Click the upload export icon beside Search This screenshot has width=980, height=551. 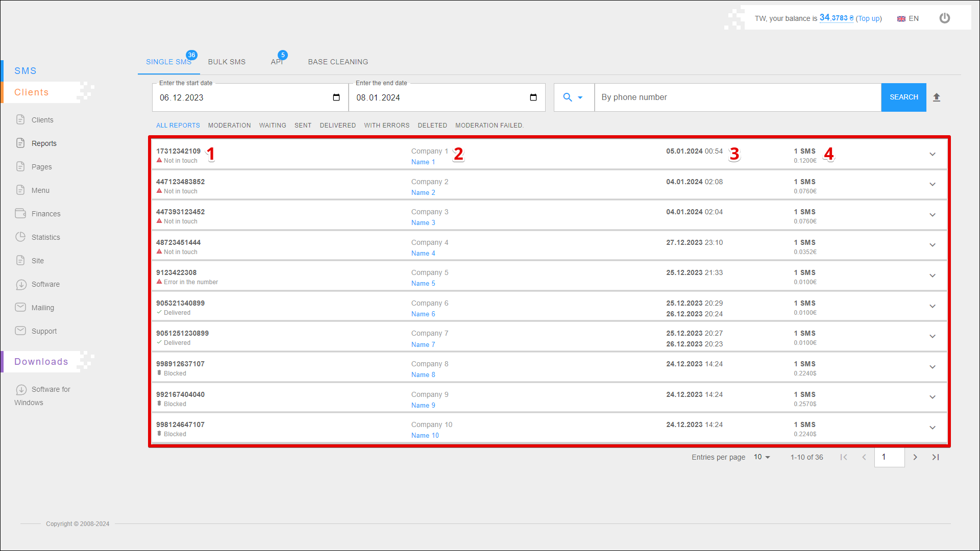click(x=937, y=97)
